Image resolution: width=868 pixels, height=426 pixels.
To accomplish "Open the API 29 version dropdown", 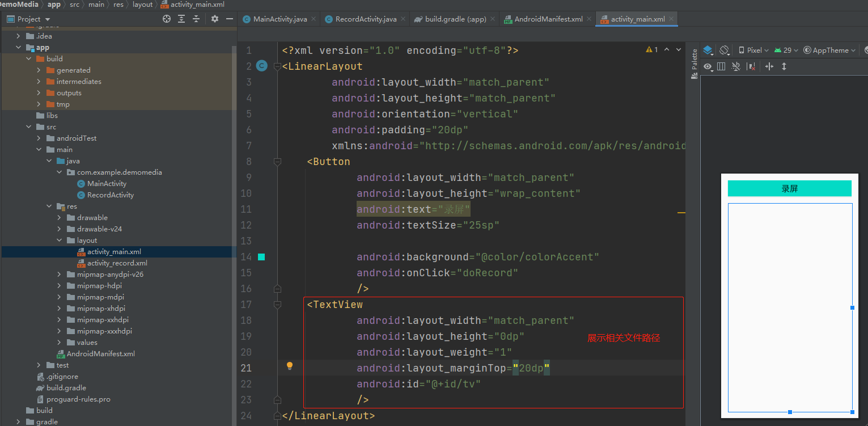I will pos(786,50).
